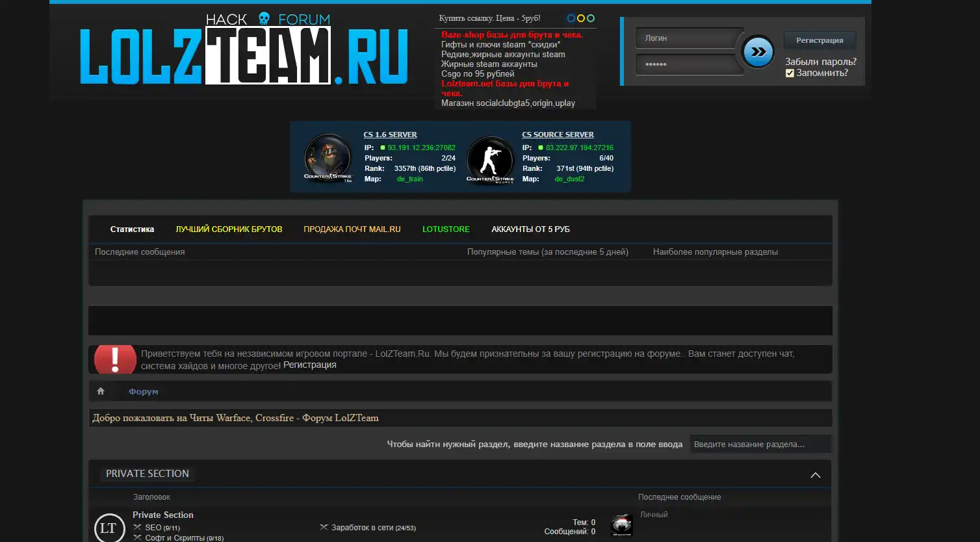The height and width of the screenshot is (542, 980).
Task: Open АККАУНТЫ ОТ 5 РУБ tab
Action: click(530, 229)
